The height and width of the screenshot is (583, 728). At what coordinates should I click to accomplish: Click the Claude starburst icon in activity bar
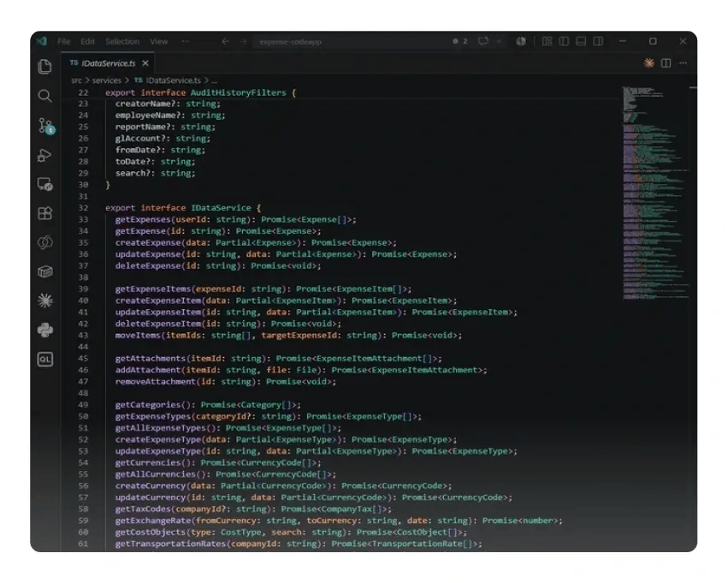[x=45, y=300]
